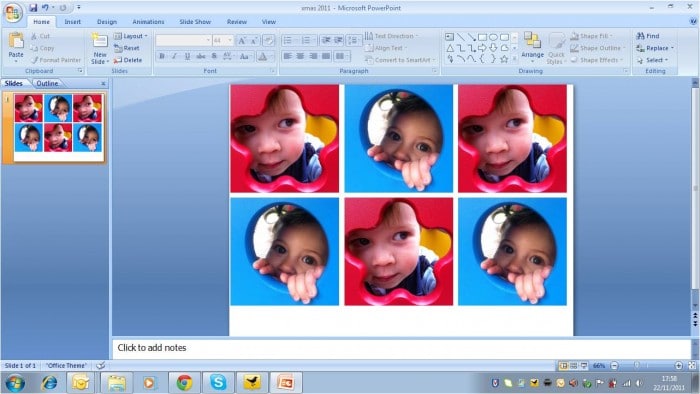Image resolution: width=700 pixels, height=394 pixels.
Task: Toggle Align Text Left
Action: click(288, 56)
